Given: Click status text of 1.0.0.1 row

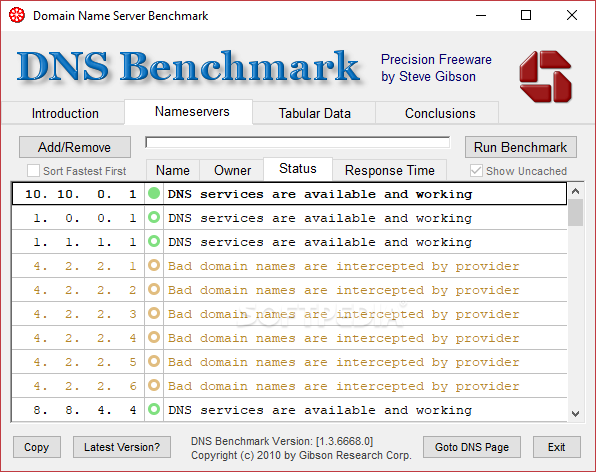Looking at the screenshot, I should point(320,218).
